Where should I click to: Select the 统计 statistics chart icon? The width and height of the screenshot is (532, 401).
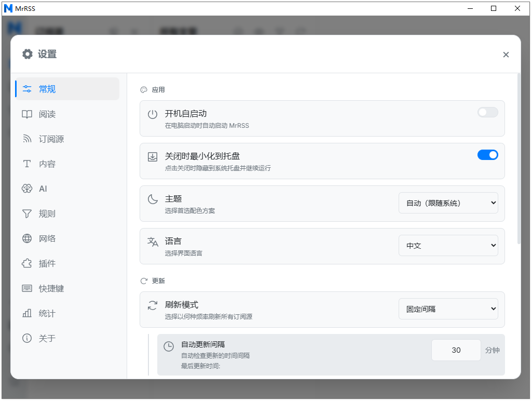(27, 313)
